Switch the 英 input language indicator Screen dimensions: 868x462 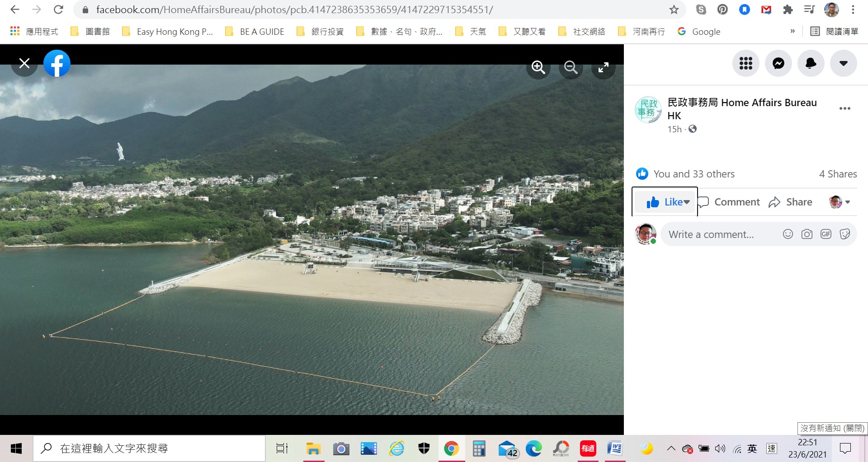point(752,448)
